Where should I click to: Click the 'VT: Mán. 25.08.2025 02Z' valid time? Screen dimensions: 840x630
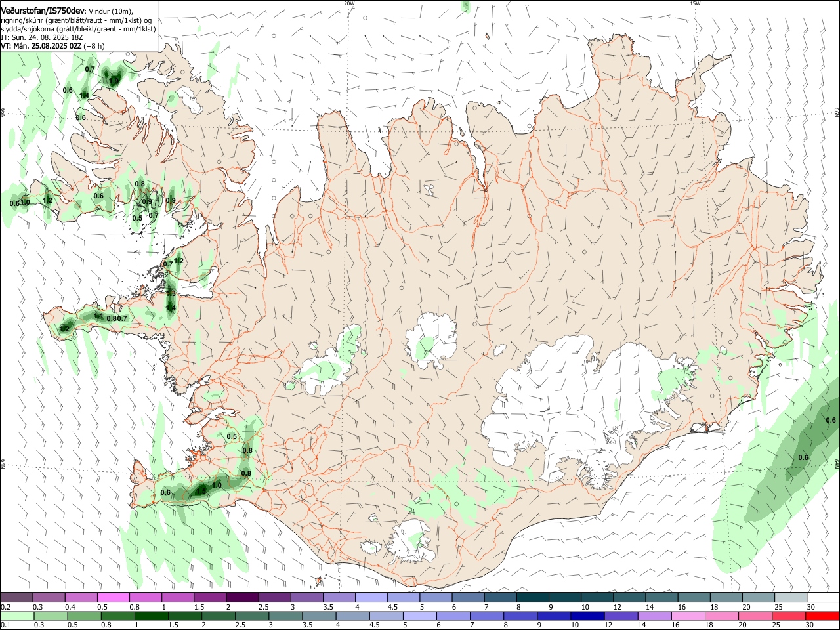[41, 46]
